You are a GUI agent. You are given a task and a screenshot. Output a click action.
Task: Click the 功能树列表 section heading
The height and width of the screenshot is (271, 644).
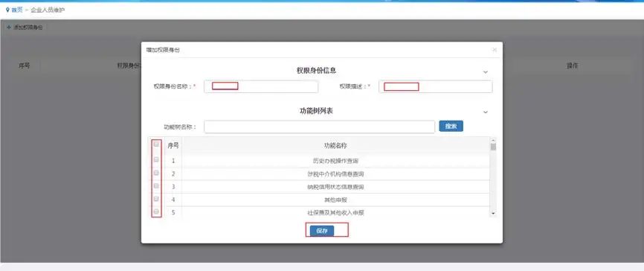pyautogui.click(x=316, y=111)
